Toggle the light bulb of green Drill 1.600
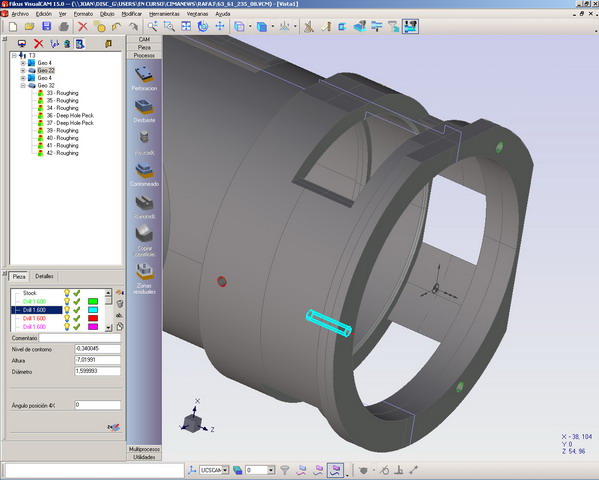The height and width of the screenshot is (480, 599). tap(67, 302)
